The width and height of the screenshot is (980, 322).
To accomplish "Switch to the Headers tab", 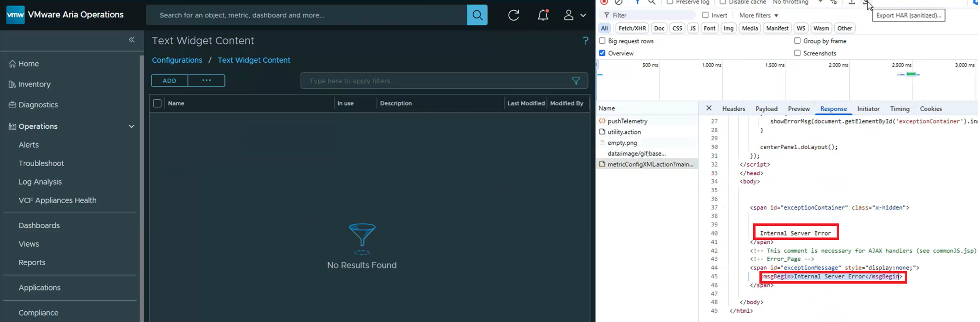I will pyautogui.click(x=733, y=109).
